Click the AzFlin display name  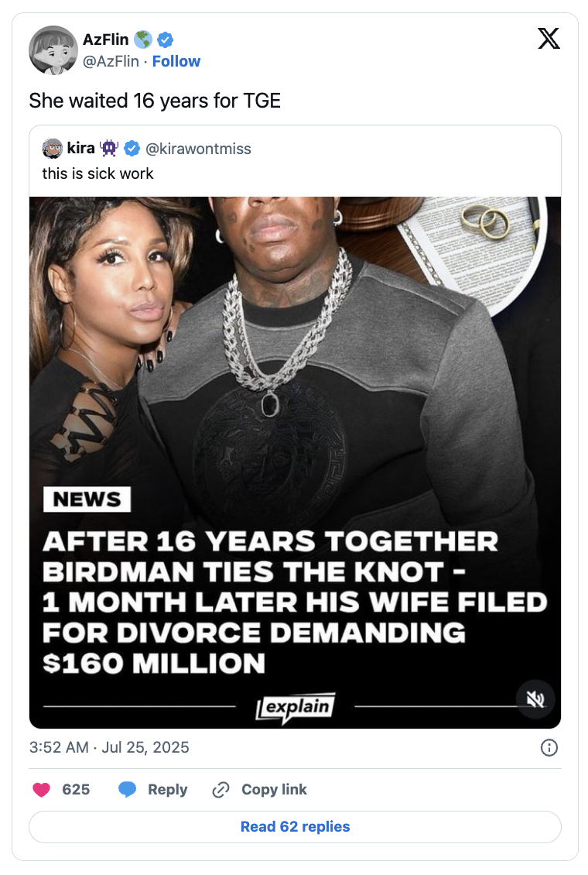[106, 39]
